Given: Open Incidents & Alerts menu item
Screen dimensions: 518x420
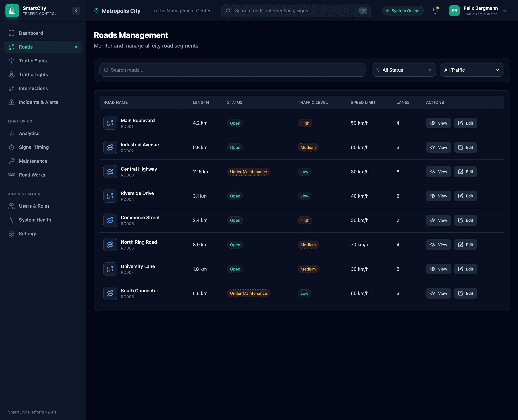Looking at the screenshot, I should click(39, 102).
